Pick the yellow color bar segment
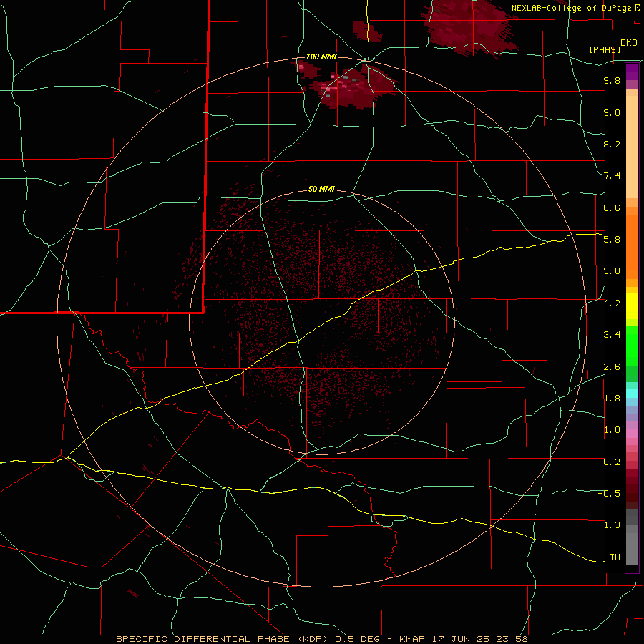The width and height of the screenshot is (644, 644). click(632, 306)
